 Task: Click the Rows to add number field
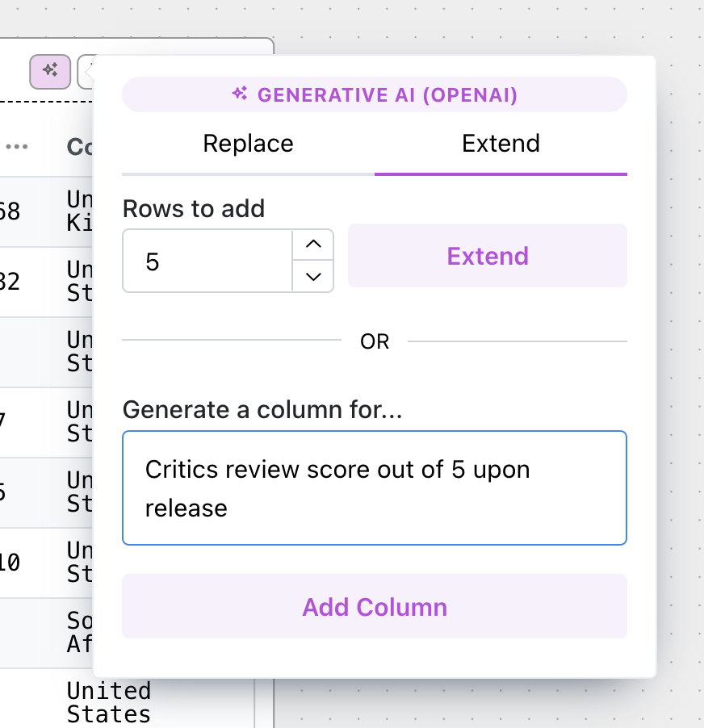[206, 261]
